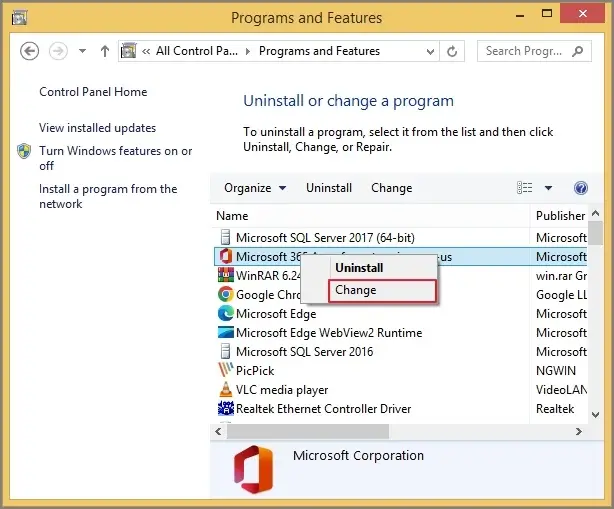Click the vertical scrollbar thumb

(596, 233)
